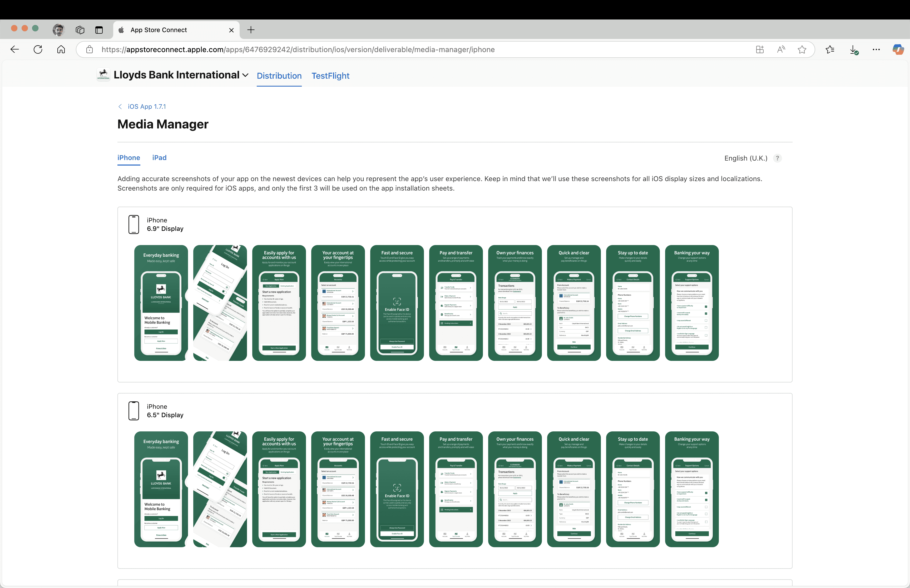This screenshot has width=910, height=588.
Task: Open browser Settings and more menu
Action: pyautogui.click(x=876, y=49)
